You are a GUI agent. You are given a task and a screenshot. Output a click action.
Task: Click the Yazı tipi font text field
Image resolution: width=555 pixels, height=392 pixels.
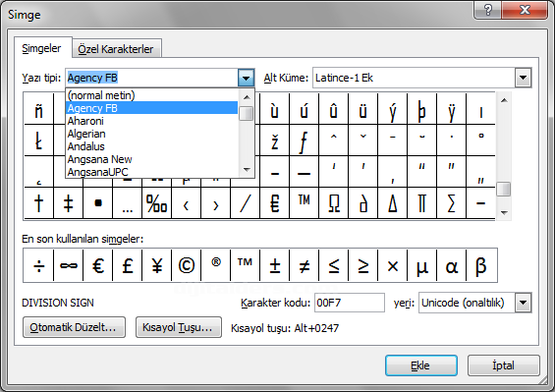pos(152,78)
